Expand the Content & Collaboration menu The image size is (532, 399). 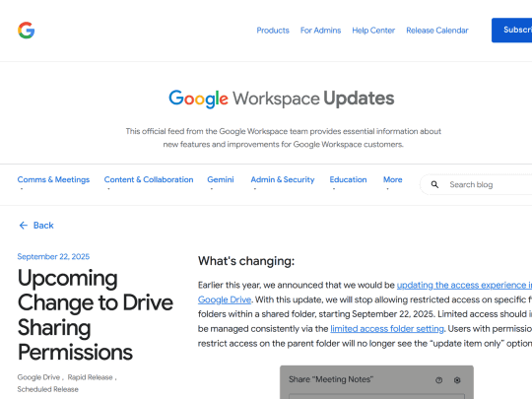[149, 179]
